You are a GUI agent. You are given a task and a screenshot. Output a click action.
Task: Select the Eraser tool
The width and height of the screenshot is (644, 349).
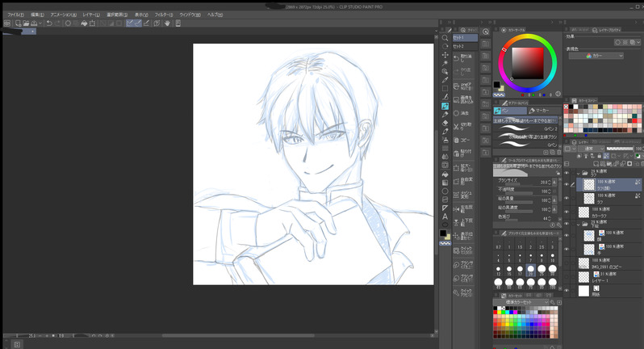(x=445, y=123)
